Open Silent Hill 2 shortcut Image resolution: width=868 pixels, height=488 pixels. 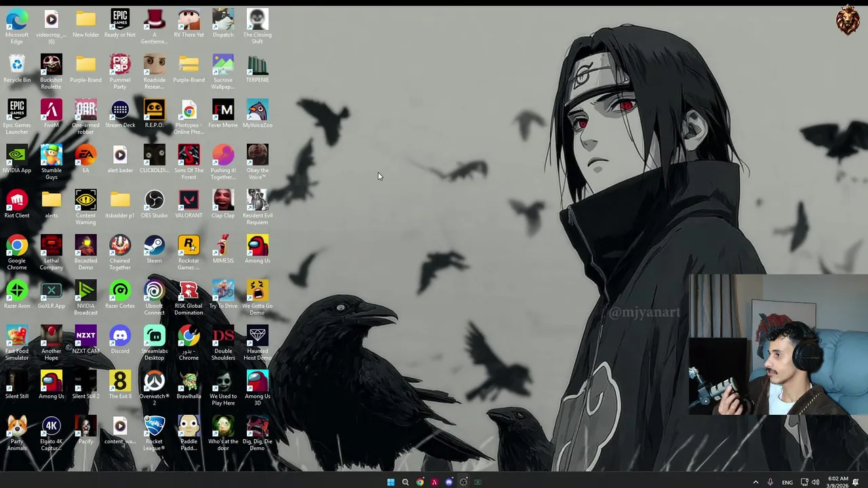[x=86, y=385]
